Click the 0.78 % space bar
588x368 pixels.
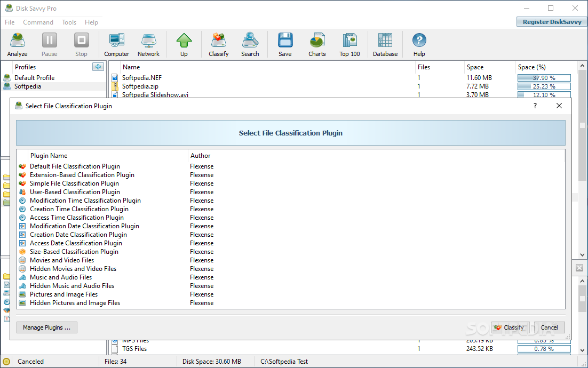tap(544, 349)
